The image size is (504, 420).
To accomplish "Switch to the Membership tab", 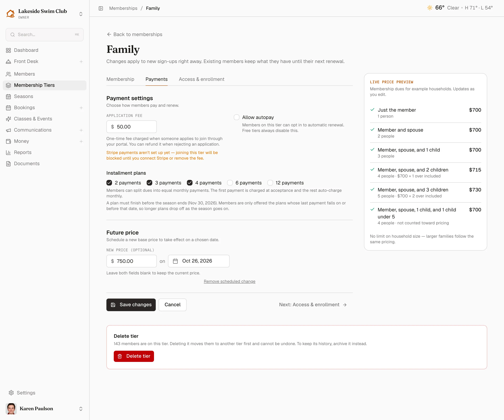I will pos(120,79).
